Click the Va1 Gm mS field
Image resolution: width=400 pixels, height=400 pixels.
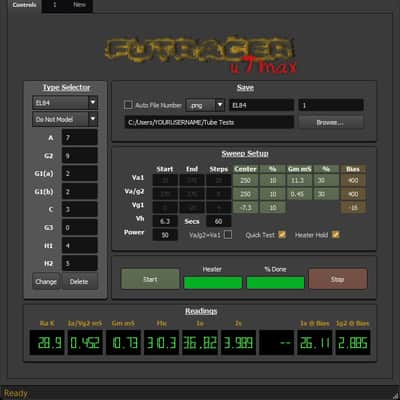point(299,180)
